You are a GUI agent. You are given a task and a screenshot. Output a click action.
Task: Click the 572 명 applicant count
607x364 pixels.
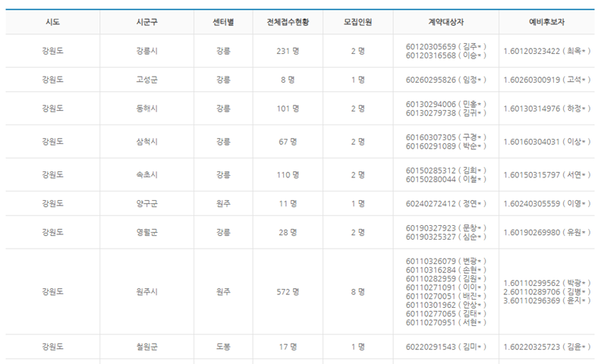click(x=288, y=292)
